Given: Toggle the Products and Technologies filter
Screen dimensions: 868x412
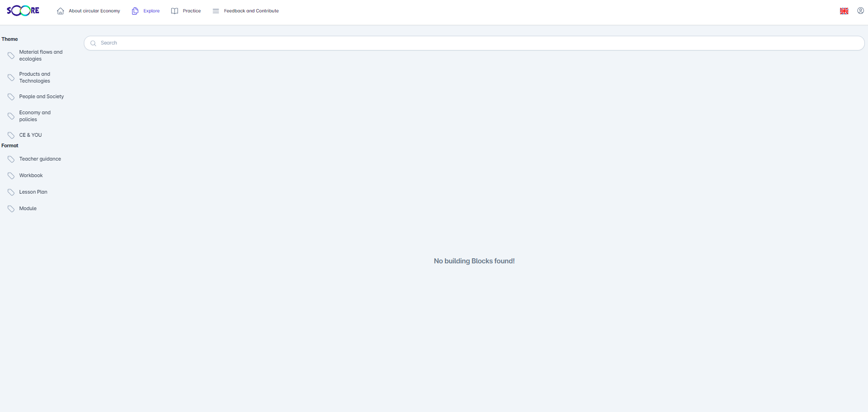Looking at the screenshot, I should [x=35, y=78].
